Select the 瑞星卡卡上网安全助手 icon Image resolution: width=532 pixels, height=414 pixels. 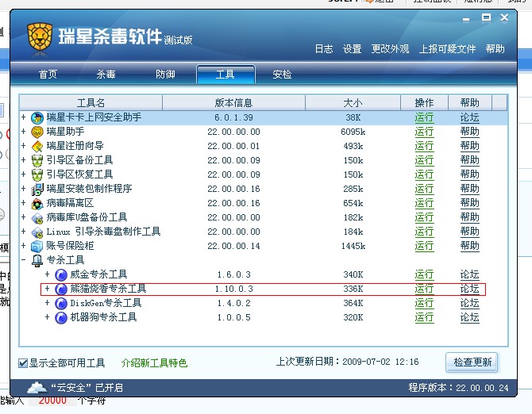[x=37, y=118]
